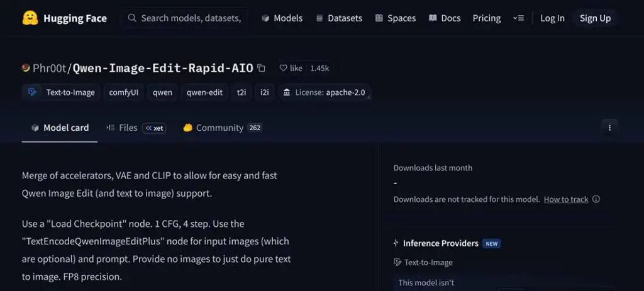Viewport: 644px width, 291px height.
Task: Click 'Downloads are not tracked for this model' text
Action: (467, 199)
